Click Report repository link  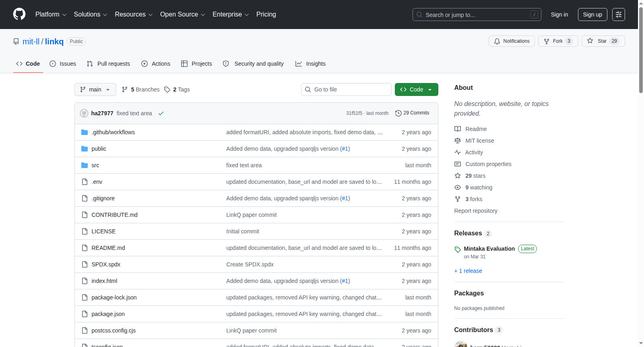point(476,211)
